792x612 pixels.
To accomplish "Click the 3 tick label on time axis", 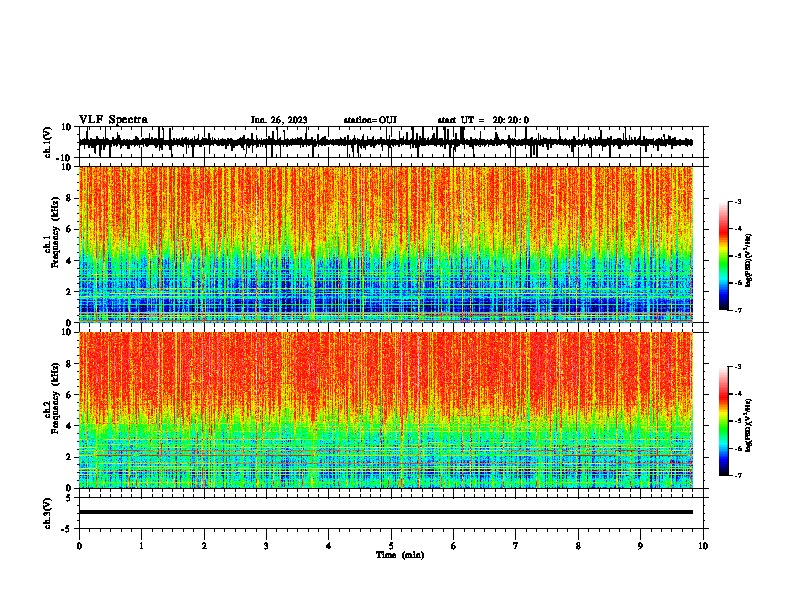I will (x=266, y=546).
